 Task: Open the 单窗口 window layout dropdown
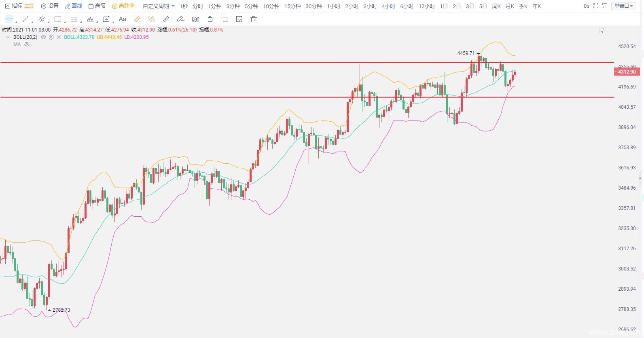(x=623, y=6)
